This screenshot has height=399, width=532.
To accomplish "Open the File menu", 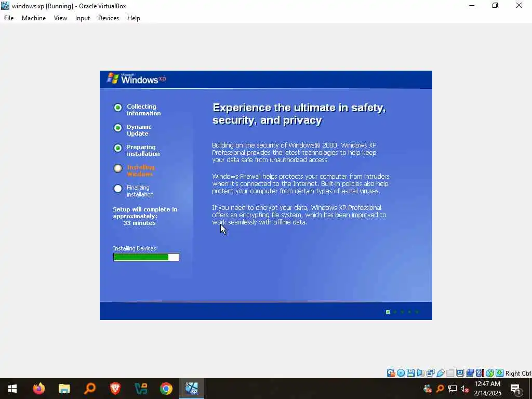I will [x=9, y=18].
